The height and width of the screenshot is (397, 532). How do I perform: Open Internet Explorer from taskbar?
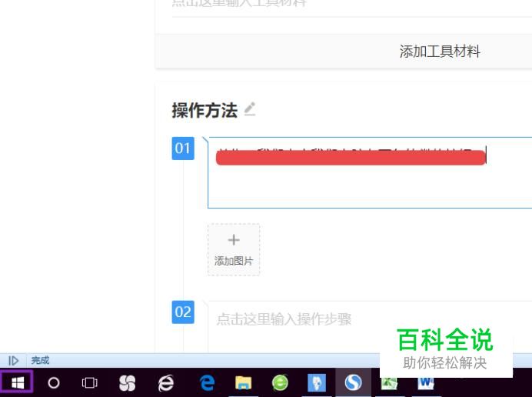(x=166, y=382)
